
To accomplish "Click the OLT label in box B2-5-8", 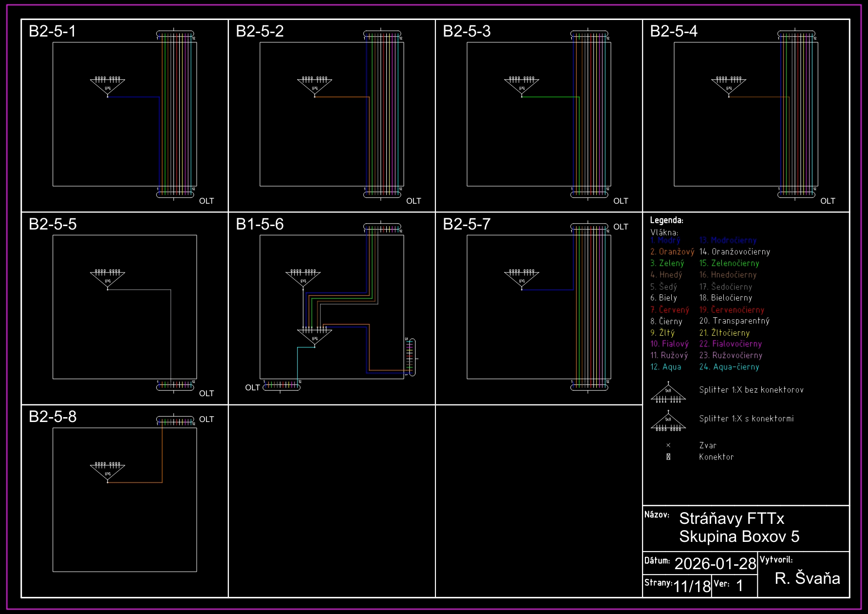I will [207, 419].
